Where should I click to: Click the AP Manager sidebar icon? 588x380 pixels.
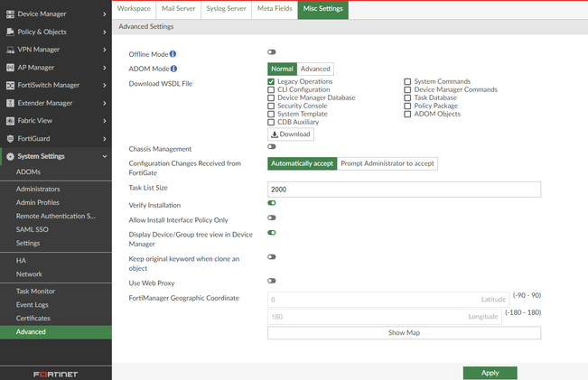tap(10, 68)
